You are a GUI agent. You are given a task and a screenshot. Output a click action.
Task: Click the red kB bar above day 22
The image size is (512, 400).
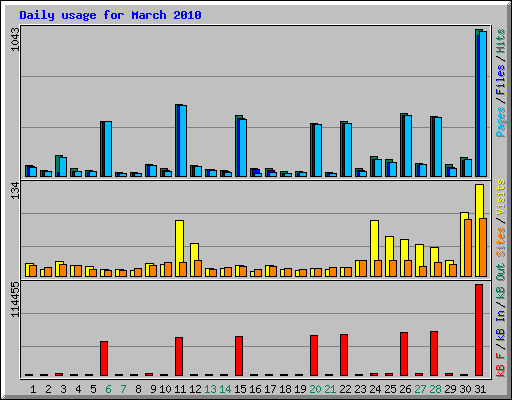click(x=344, y=355)
